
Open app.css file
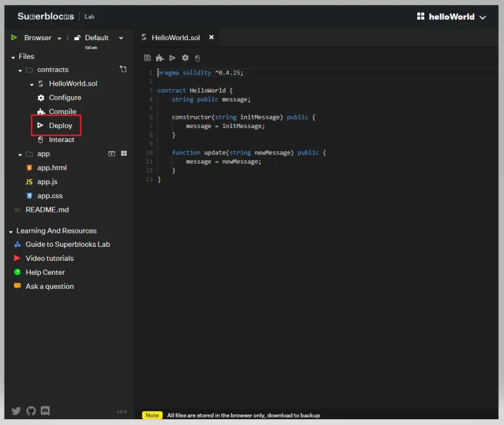coord(50,196)
